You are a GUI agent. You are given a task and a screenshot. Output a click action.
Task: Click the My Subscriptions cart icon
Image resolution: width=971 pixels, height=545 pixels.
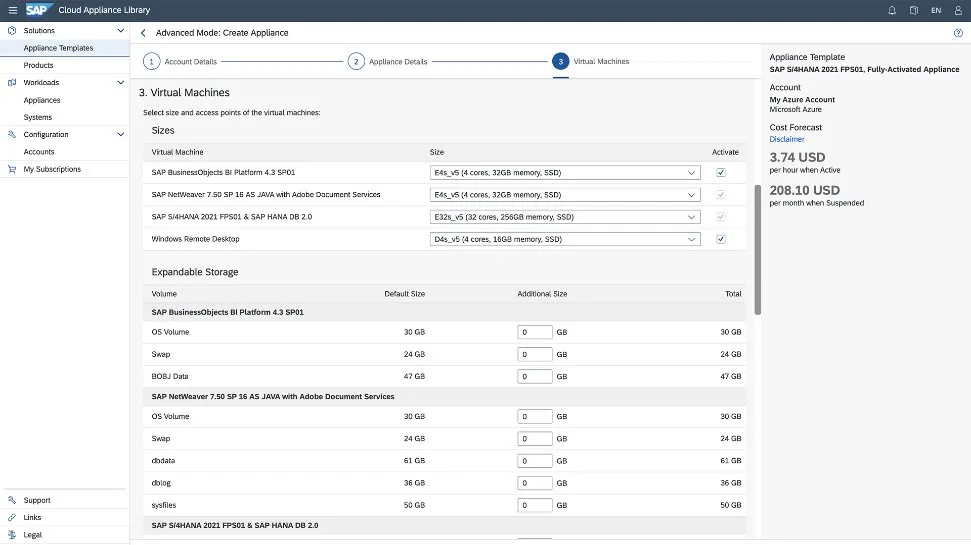coord(11,169)
